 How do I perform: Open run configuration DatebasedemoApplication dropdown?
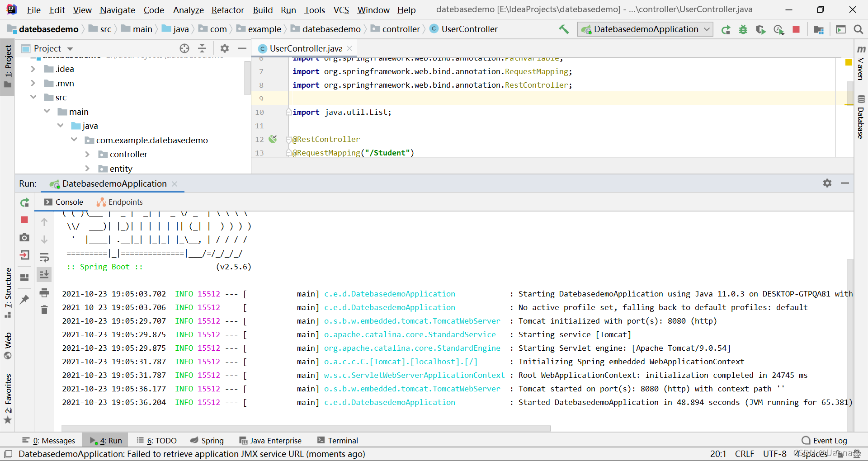tap(645, 29)
